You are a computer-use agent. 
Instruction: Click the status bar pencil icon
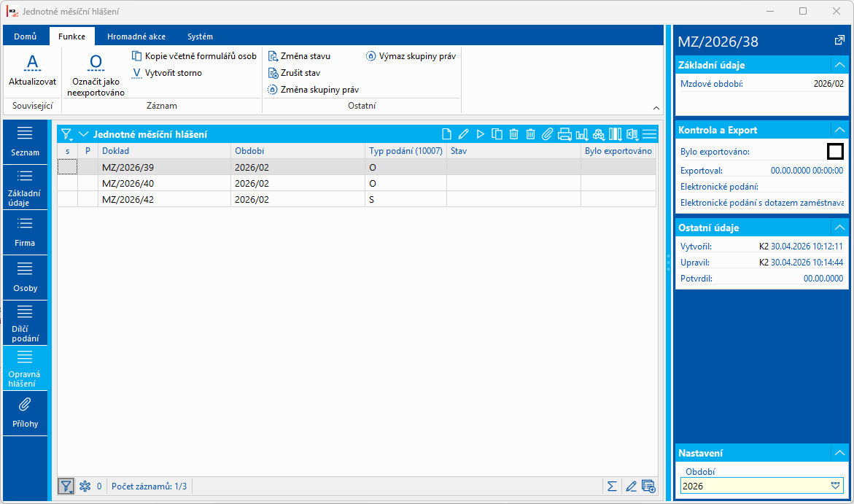click(632, 486)
